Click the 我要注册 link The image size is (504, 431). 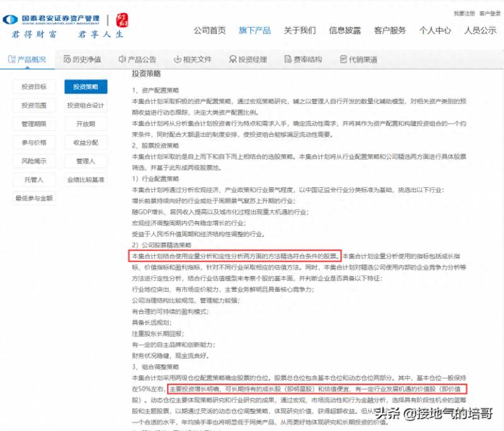(x=464, y=13)
